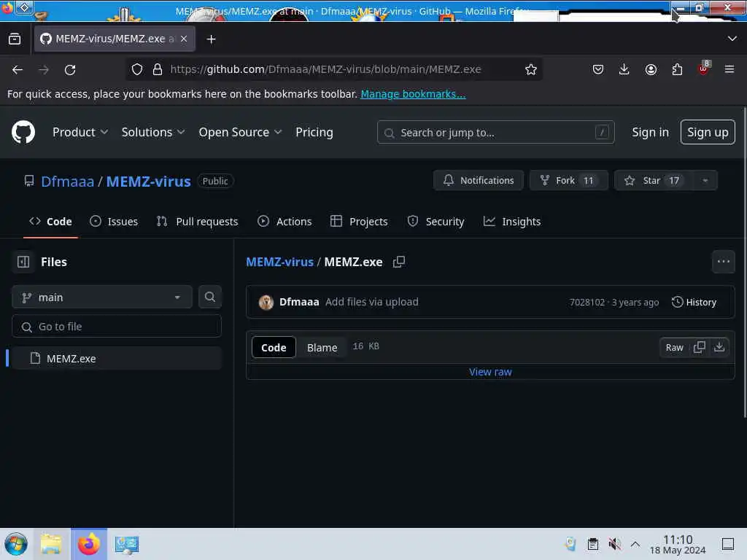Open the Raw file button
The width and height of the screenshot is (747, 560).
point(674,347)
